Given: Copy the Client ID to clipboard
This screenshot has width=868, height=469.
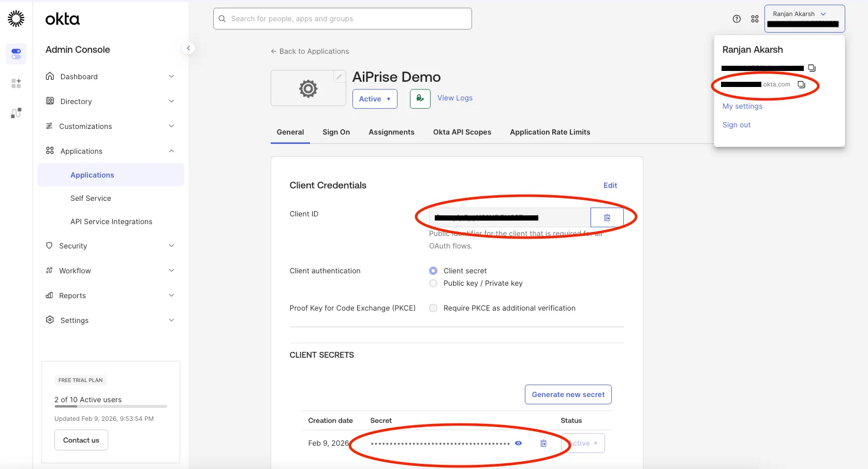Looking at the screenshot, I should 607,217.
